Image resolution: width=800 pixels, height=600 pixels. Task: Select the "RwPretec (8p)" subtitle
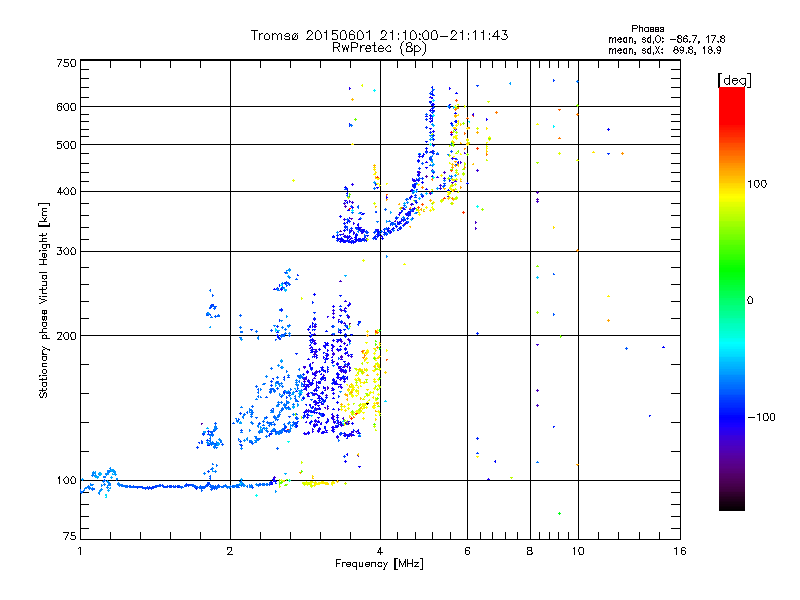click(x=379, y=48)
